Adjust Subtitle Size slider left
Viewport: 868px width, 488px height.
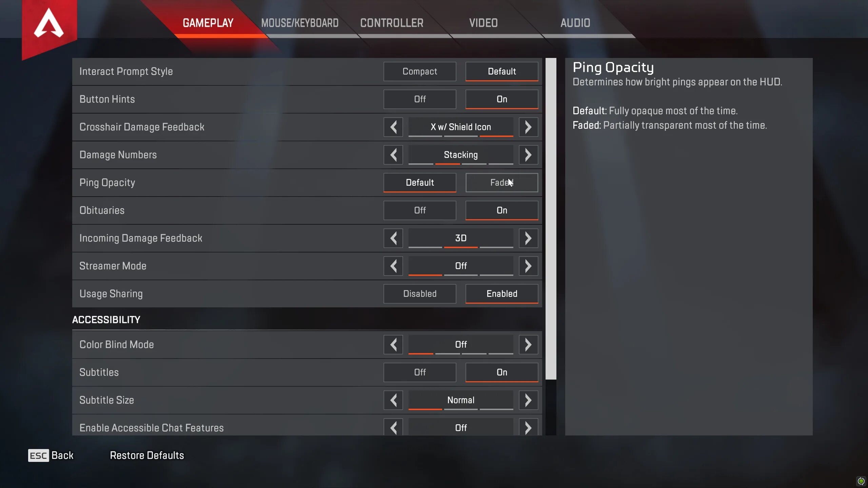coord(393,400)
